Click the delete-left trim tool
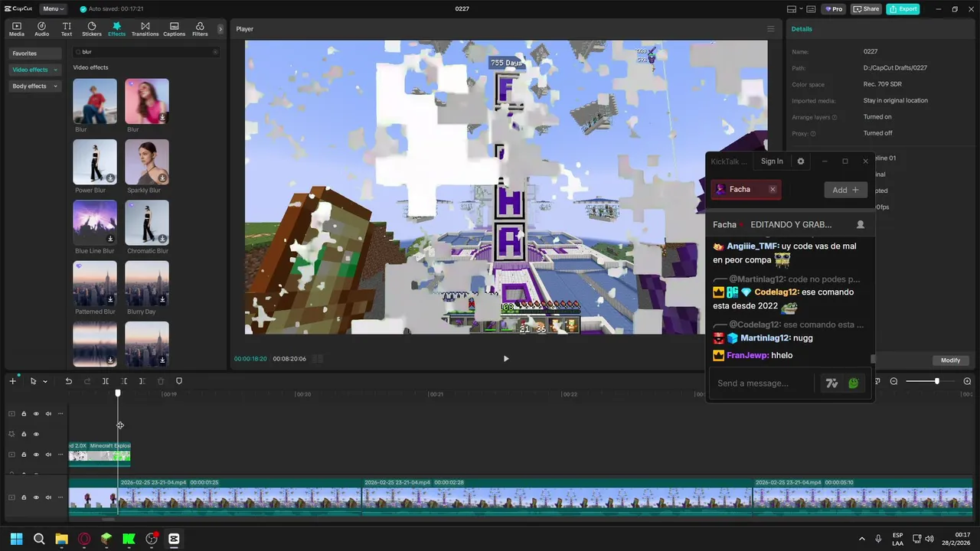 (x=124, y=381)
